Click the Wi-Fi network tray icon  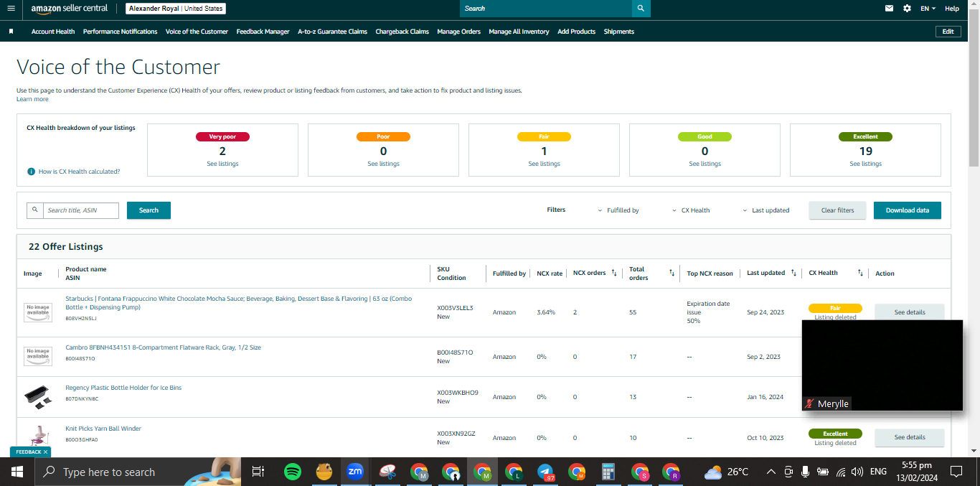839,472
